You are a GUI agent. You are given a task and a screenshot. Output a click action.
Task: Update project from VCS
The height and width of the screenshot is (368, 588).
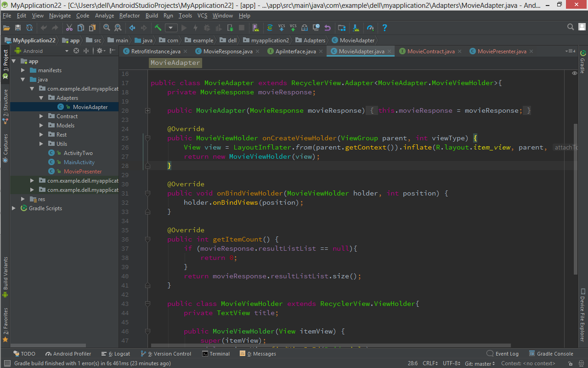(282, 28)
